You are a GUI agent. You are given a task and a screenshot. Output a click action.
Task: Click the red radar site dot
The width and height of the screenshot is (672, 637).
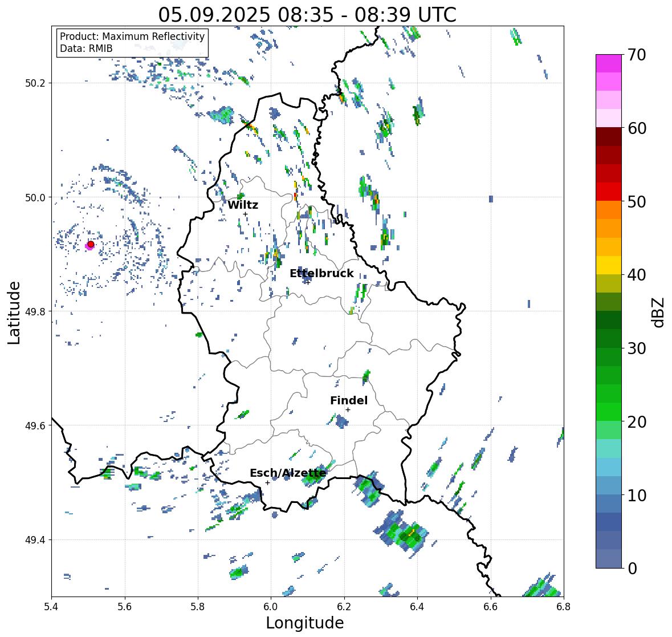coord(91,244)
